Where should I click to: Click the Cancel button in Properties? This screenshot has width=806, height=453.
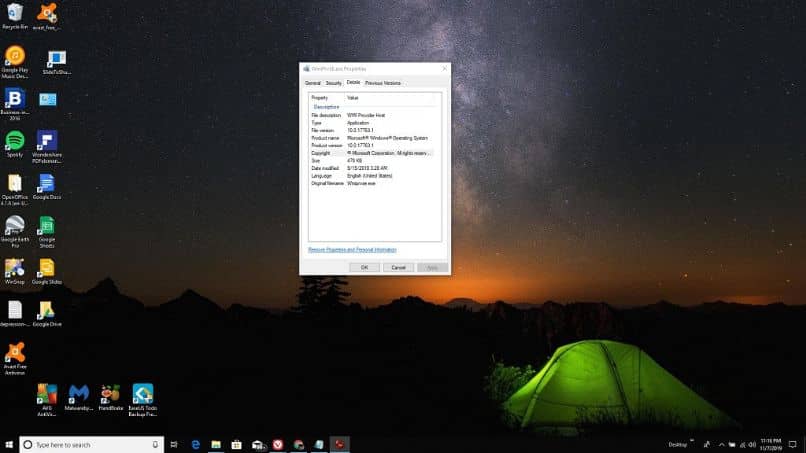398,267
